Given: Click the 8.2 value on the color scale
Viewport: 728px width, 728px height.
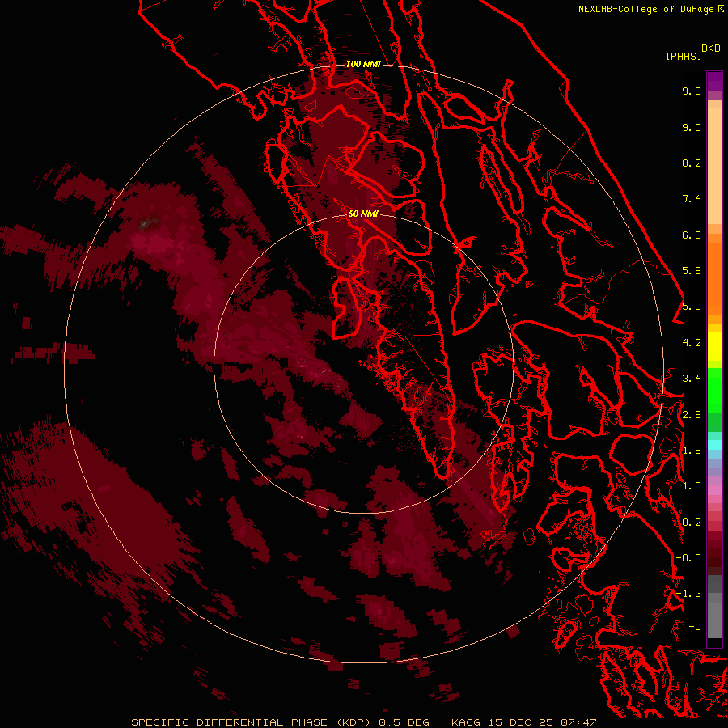Looking at the screenshot, I should [x=692, y=163].
